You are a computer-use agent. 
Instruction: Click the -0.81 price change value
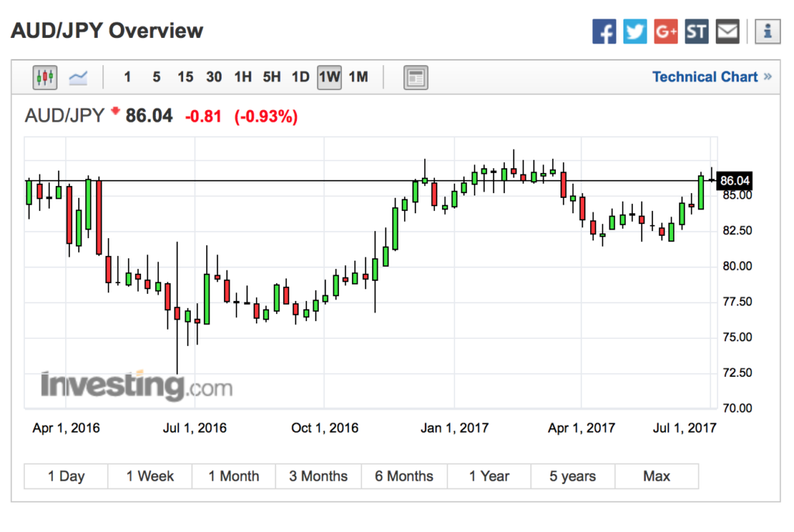coord(204,117)
